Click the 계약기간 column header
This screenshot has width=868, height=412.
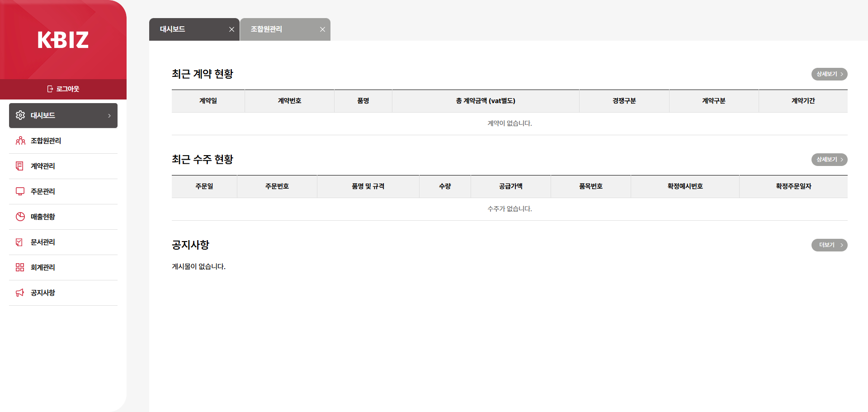pyautogui.click(x=803, y=101)
